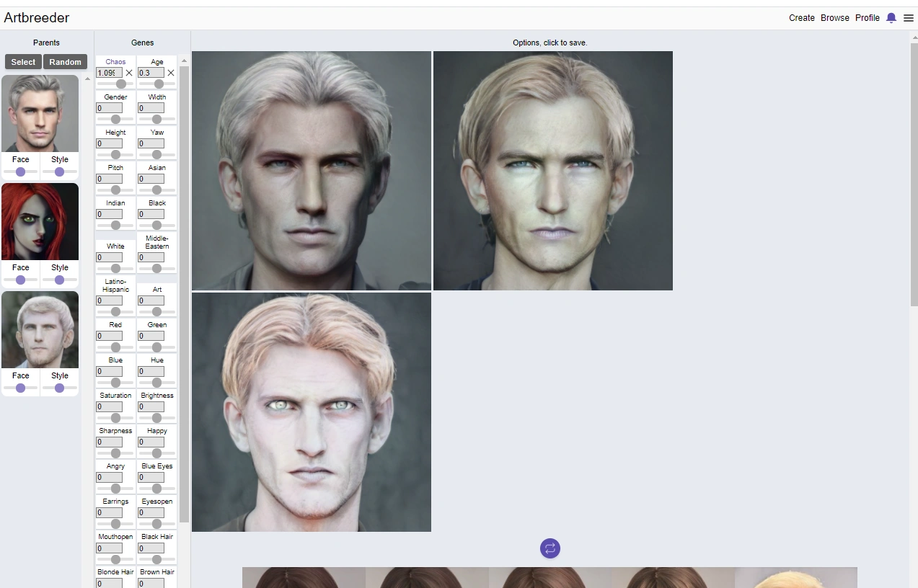Click the Saturation gene slider
Screen dimensions: 918x588
(x=115, y=418)
